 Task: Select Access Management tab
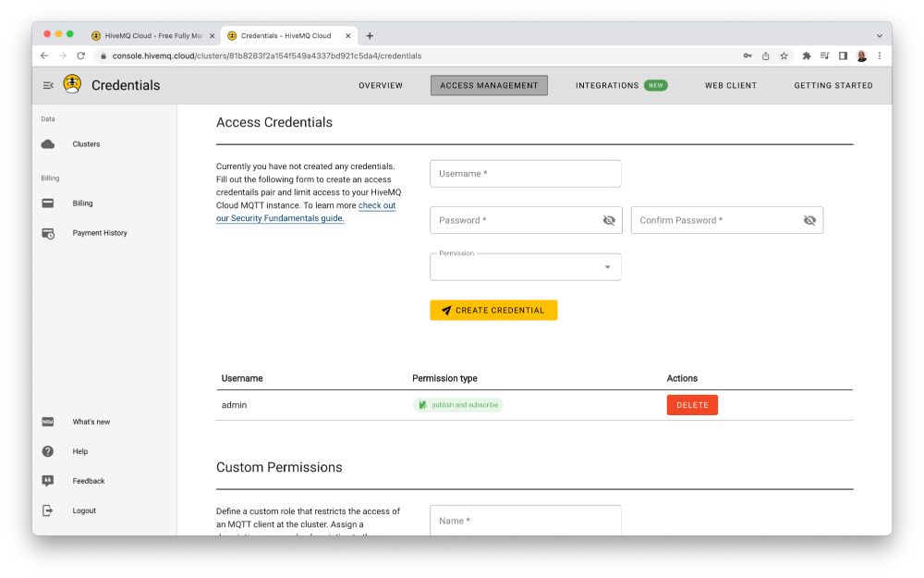pos(489,85)
